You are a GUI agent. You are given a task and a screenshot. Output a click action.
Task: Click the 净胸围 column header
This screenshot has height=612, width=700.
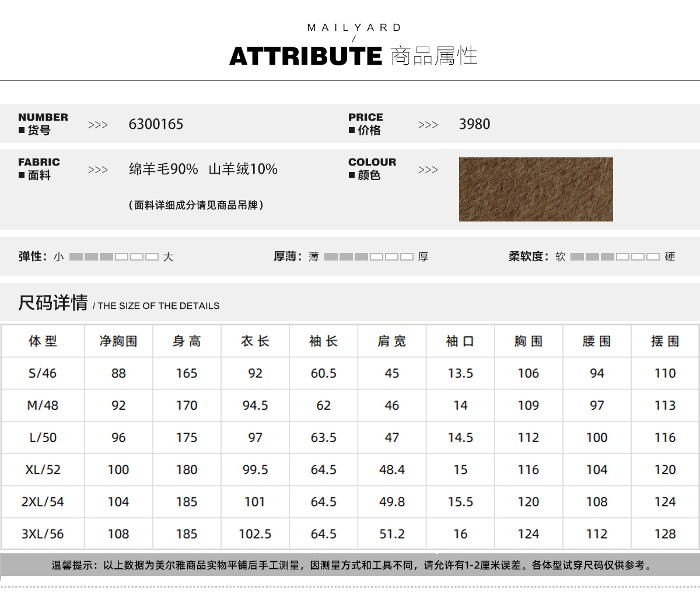pyautogui.click(x=118, y=341)
